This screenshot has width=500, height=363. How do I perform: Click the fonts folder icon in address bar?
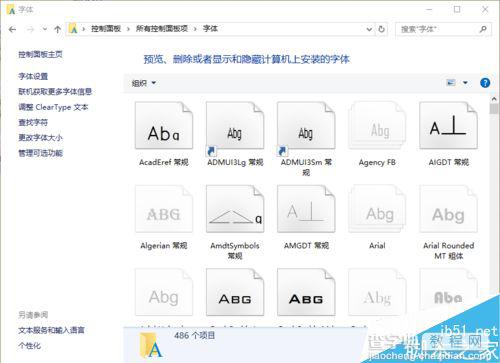tap(73, 29)
